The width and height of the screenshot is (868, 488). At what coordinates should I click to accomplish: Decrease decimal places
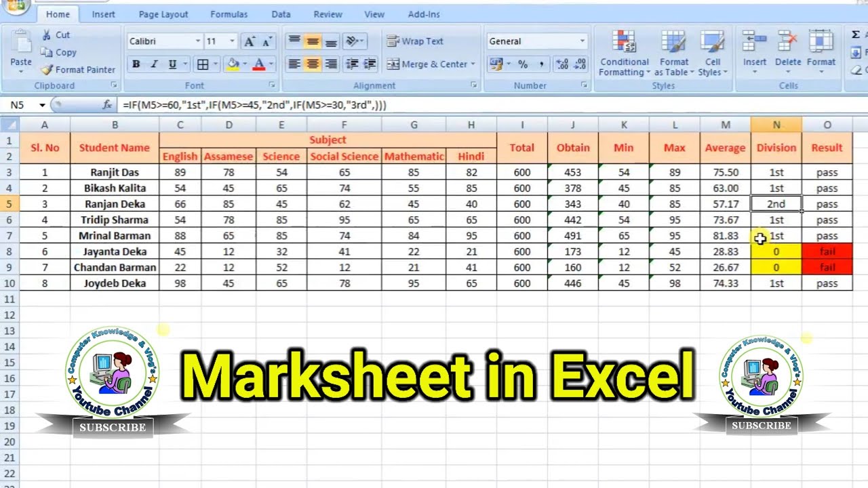[x=580, y=64]
